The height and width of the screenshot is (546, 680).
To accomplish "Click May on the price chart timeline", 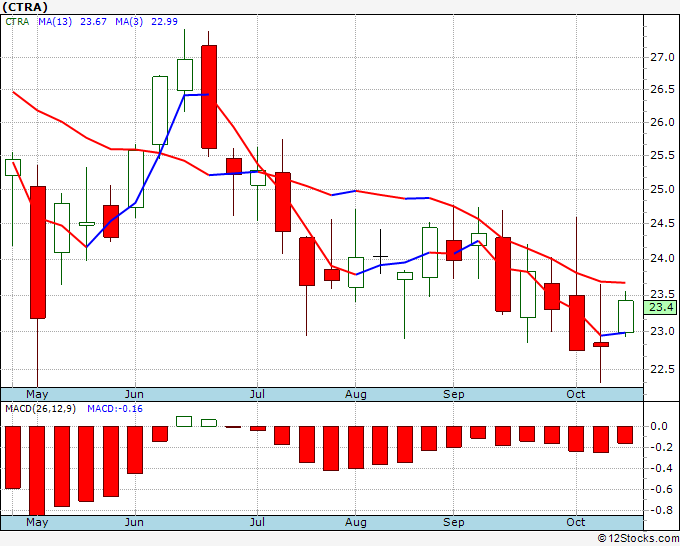I will pyautogui.click(x=37, y=394).
